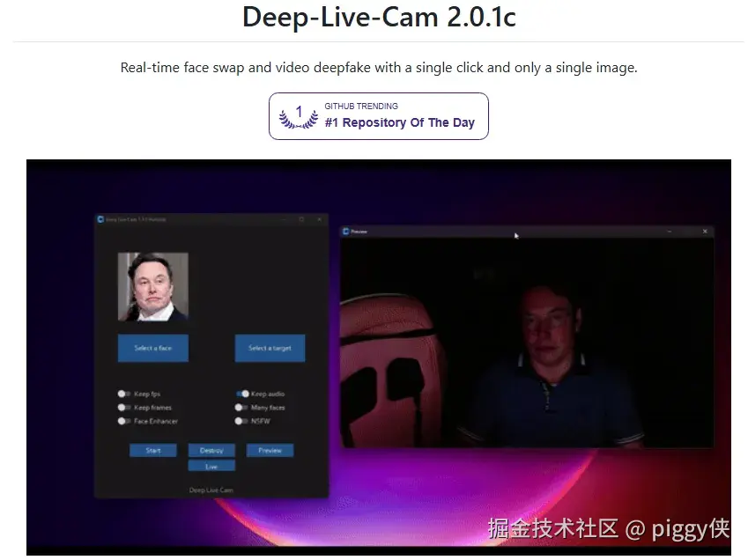The image size is (748, 560).
Task: Close the Preview window
Action: pyautogui.click(x=705, y=232)
